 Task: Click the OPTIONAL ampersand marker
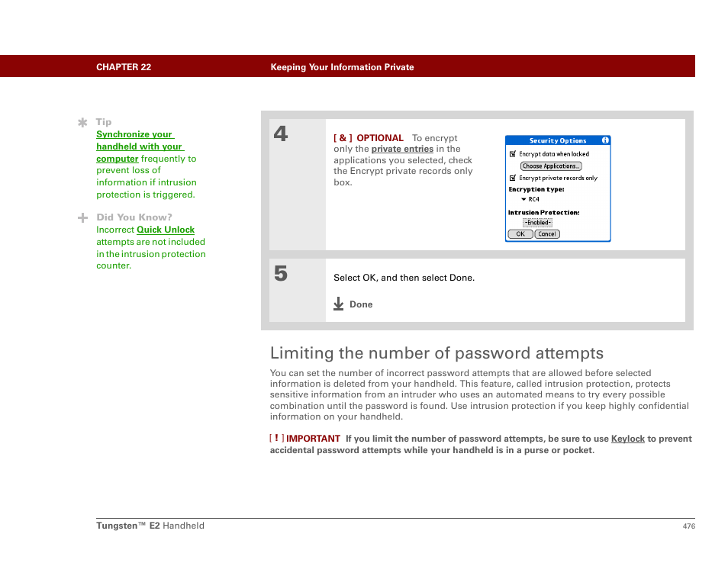point(343,138)
